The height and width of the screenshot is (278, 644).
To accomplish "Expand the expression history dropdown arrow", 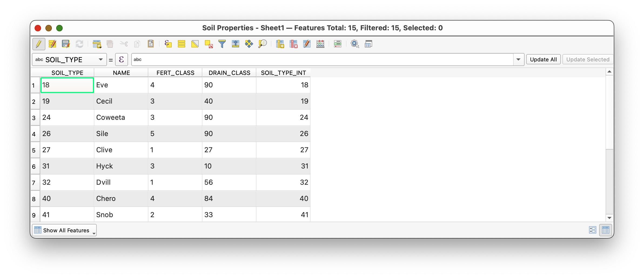I will coord(518,59).
